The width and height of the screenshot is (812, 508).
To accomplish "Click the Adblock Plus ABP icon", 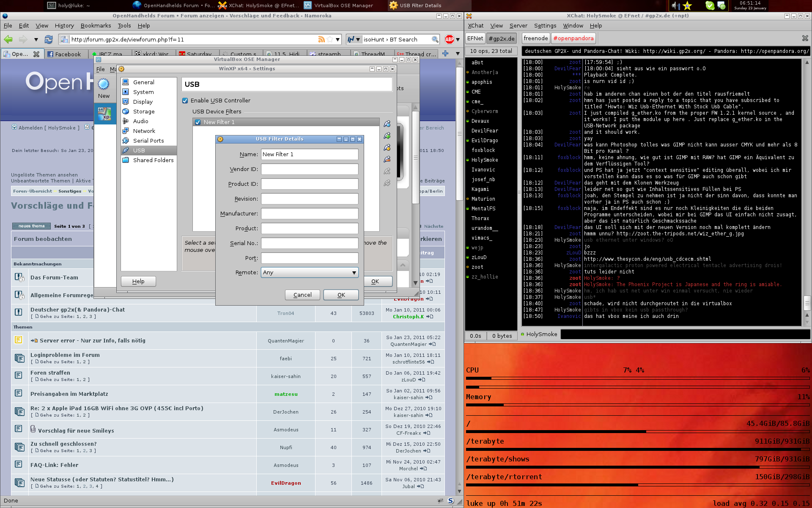I will click(x=450, y=39).
